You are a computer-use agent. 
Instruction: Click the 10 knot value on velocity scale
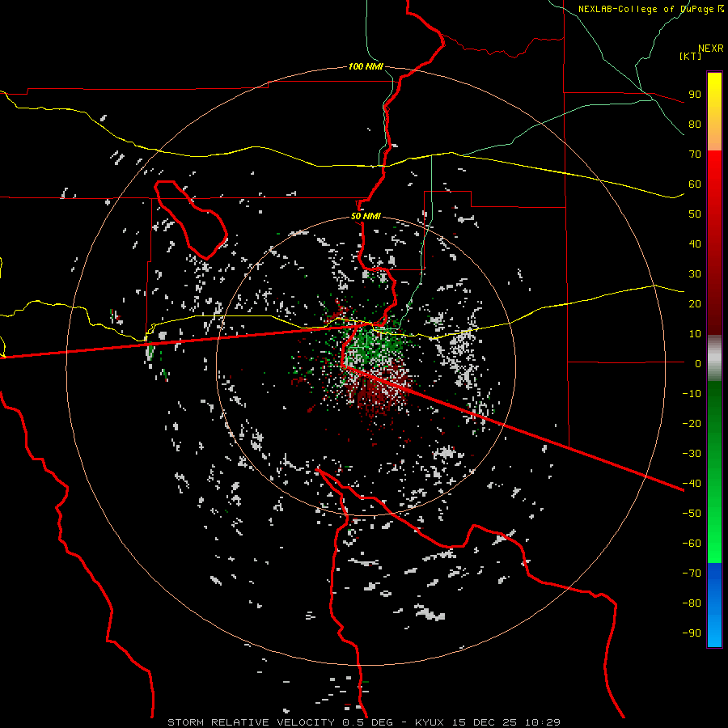click(695, 334)
